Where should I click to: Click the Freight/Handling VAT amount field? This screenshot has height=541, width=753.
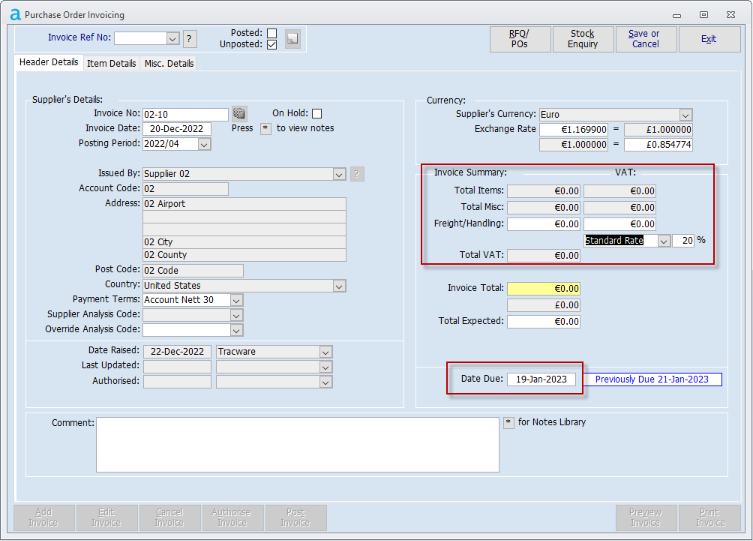[x=620, y=224]
